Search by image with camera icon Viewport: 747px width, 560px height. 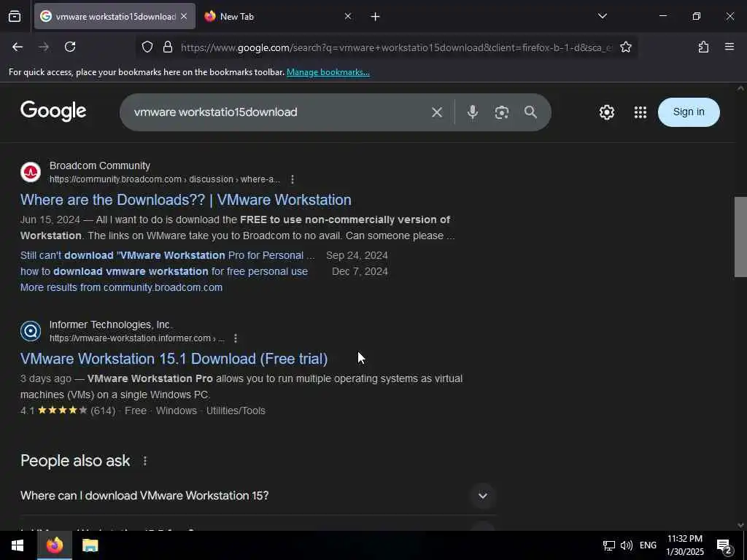coord(501,112)
